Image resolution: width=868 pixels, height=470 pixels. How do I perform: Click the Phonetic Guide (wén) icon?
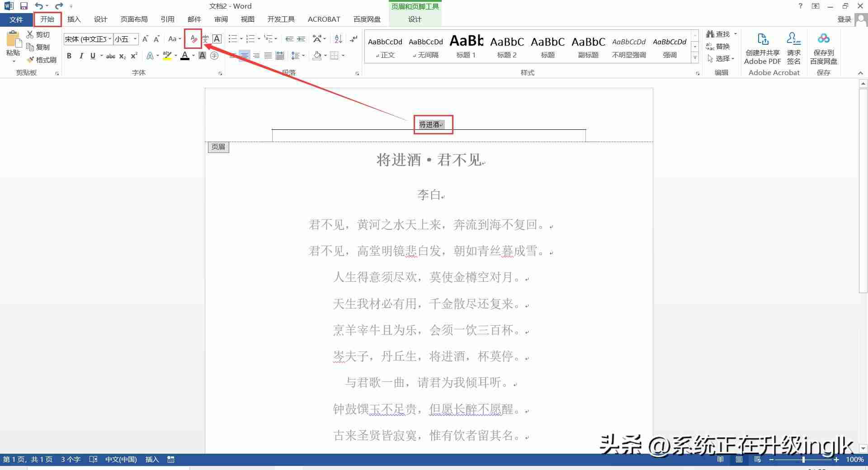[206, 39]
